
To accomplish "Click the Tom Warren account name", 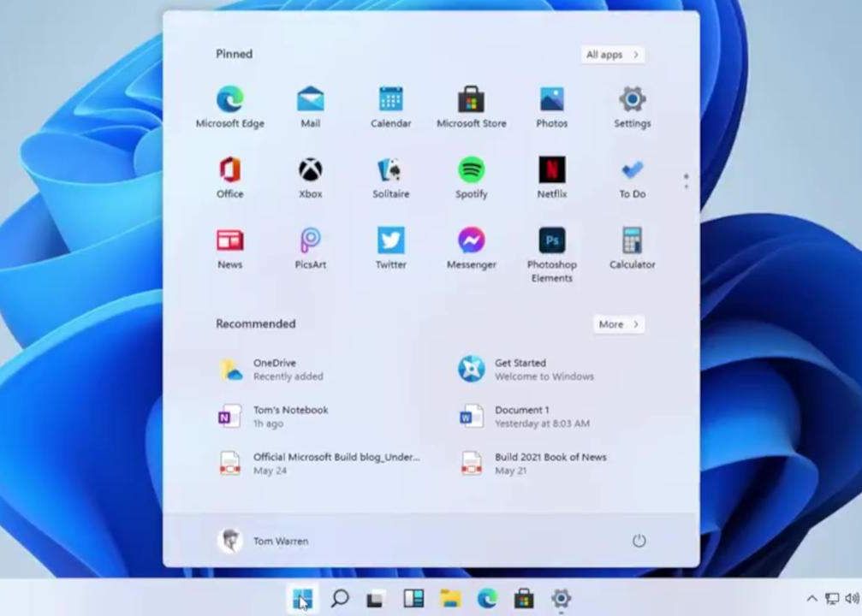I will (282, 541).
